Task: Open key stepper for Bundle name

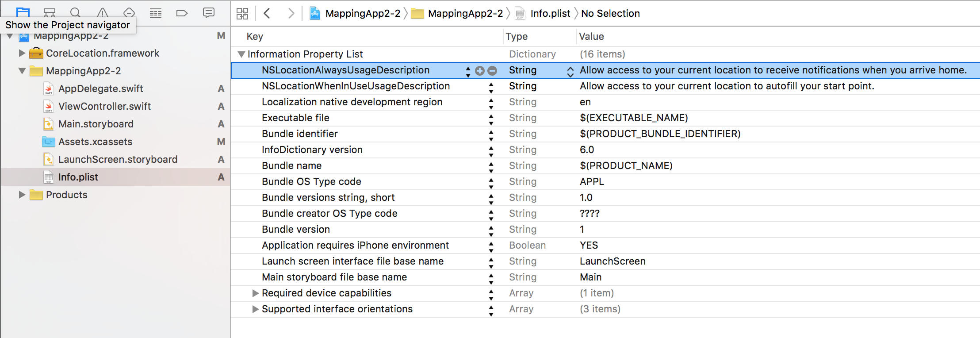Action: (491, 167)
